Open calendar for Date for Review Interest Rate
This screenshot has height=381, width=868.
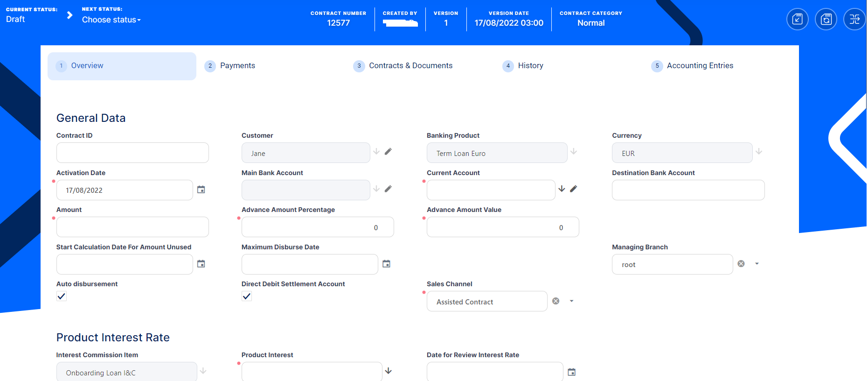pyautogui.click(x=571, y=372)
